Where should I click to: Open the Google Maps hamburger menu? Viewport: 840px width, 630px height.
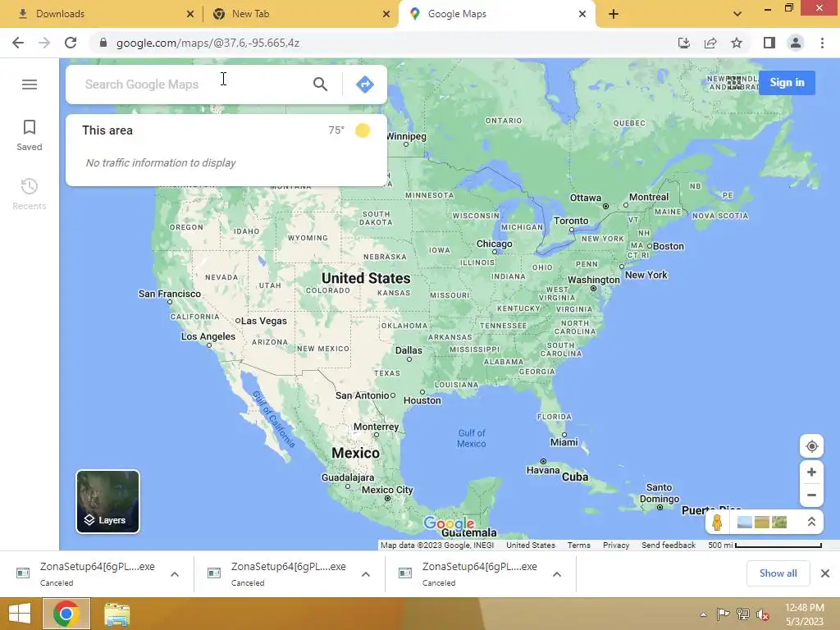tap(30, 84)
